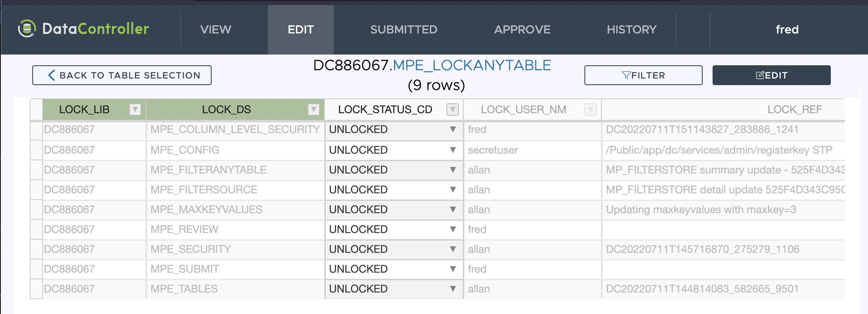868x314 pixels.
Task: Open the LOCK_STATUS_CD column filter menu
Action: (x=453, y=109)
